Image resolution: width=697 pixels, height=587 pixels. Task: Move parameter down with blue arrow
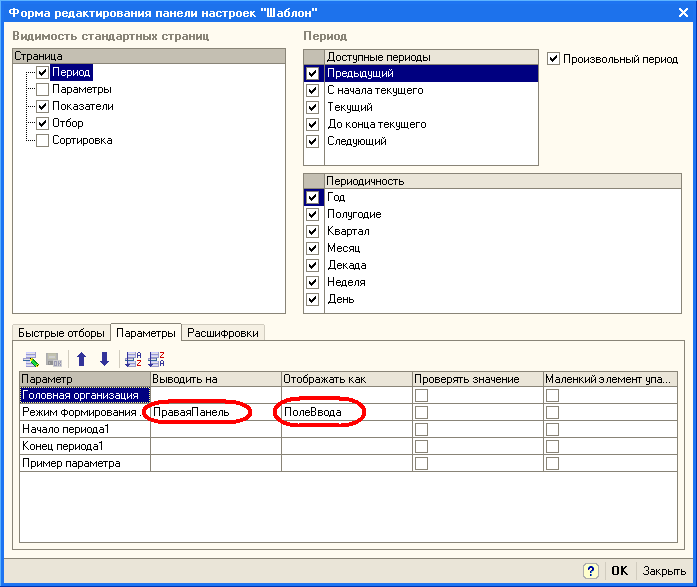pos(104,359)
